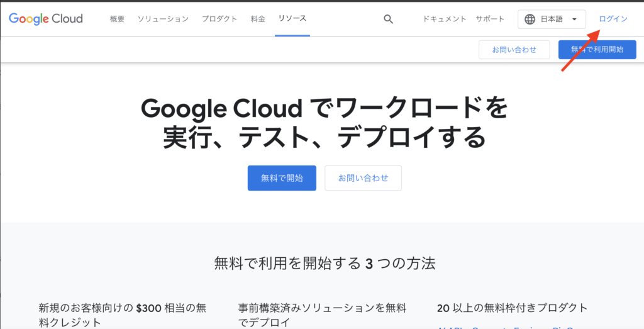Click the 無料で利用を開始する 3 つの方法 heading

(324, 263)
